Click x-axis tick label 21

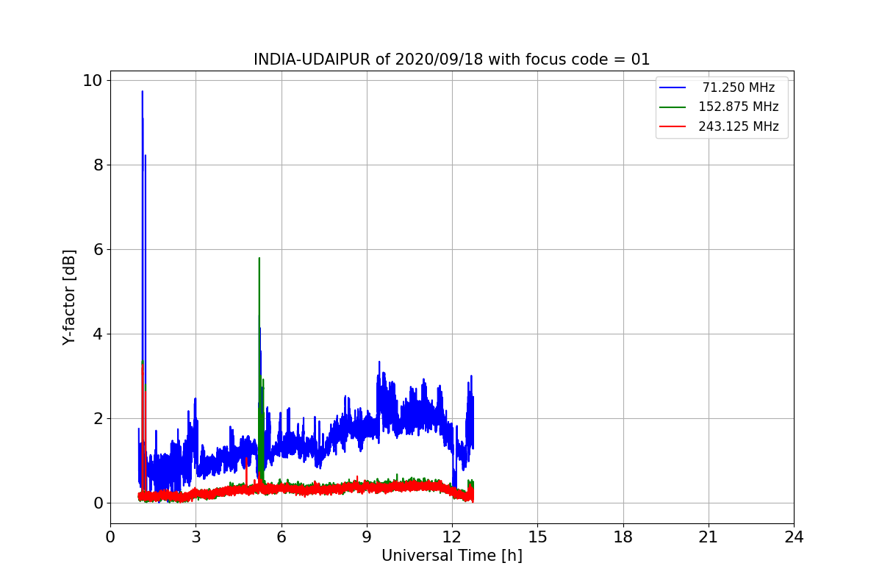point(708,537)
